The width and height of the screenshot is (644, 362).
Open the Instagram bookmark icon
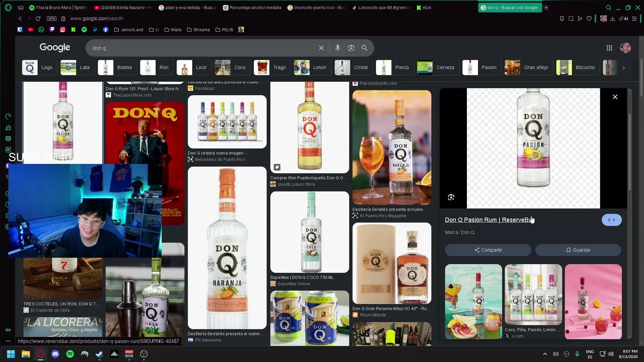pyautogui.click(x=62, y=30)
